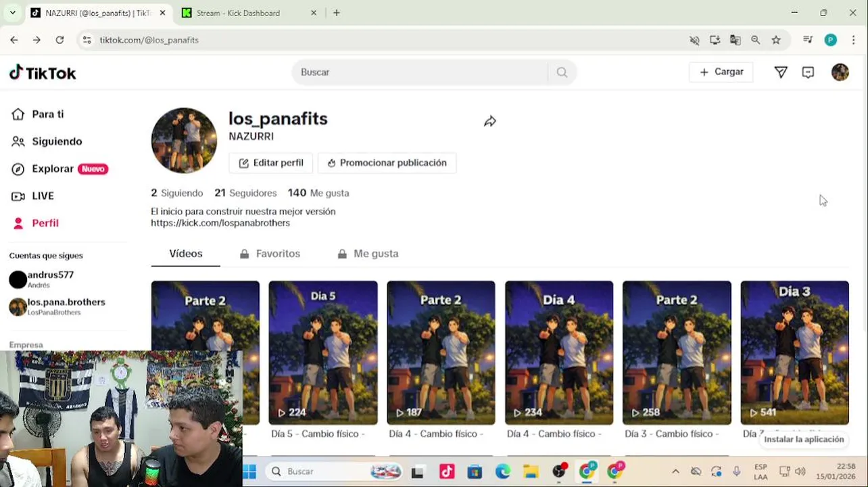868x487 pixels.
Task: Open the volume speaker tray icon
Action: (800, 471)
